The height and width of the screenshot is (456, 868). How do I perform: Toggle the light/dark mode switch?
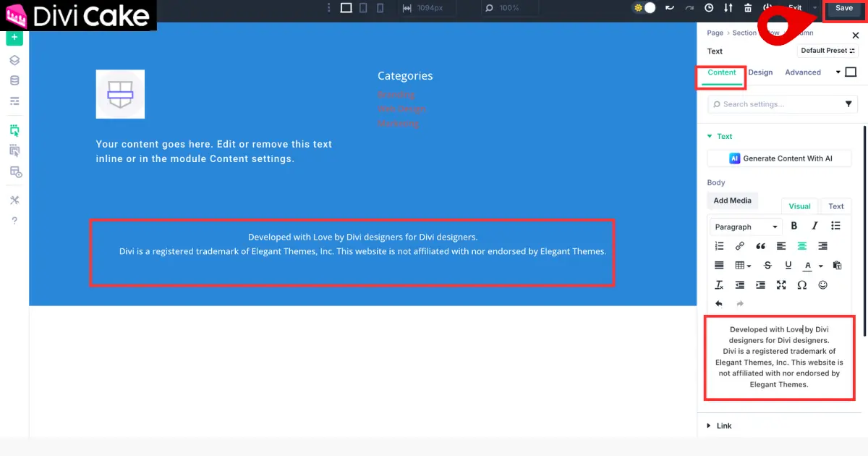click(x=644, y=8)
